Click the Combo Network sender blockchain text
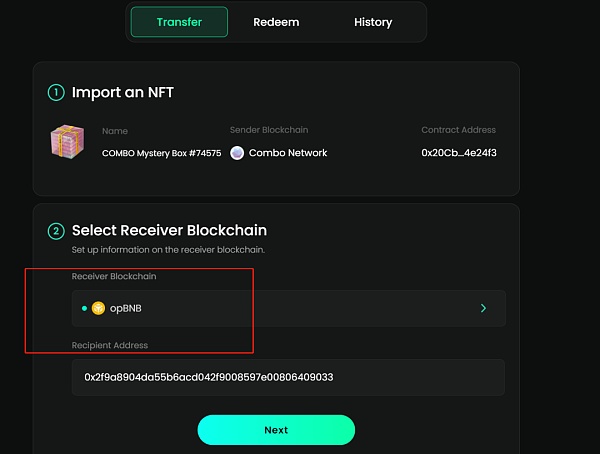The width and height of the screenshot is (600, 454). coord(288,153)
